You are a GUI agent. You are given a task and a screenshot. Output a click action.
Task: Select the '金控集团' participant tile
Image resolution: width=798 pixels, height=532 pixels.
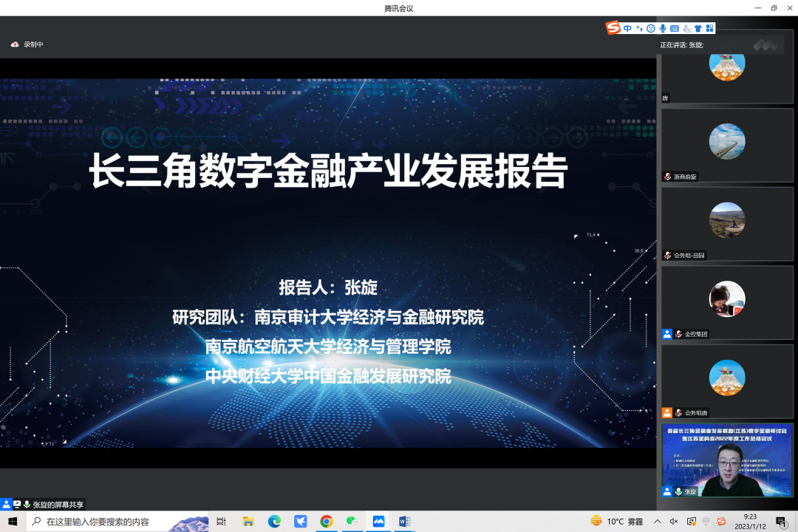click(x=727, y=302)
